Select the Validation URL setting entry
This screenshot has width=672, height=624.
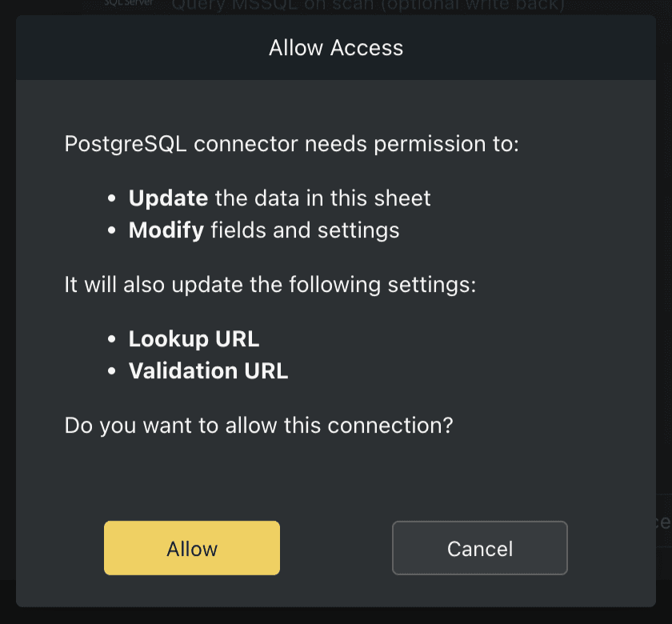coord(209,370)
